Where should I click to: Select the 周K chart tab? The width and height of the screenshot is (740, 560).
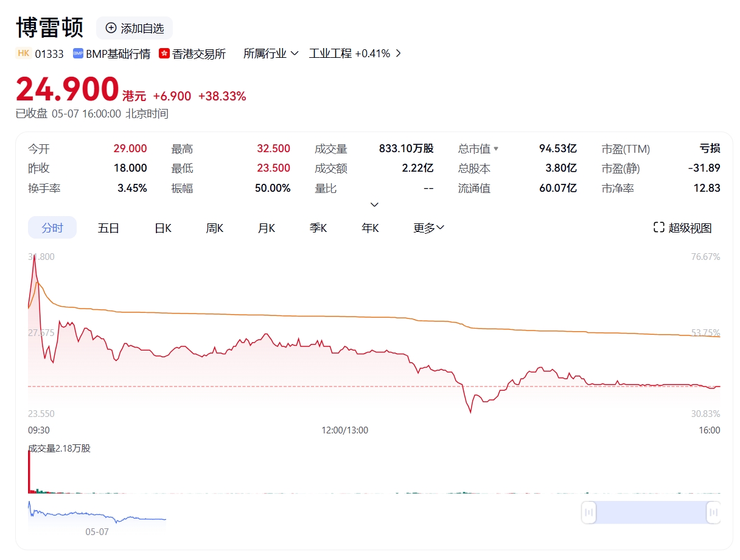click(x=215, y=228)
